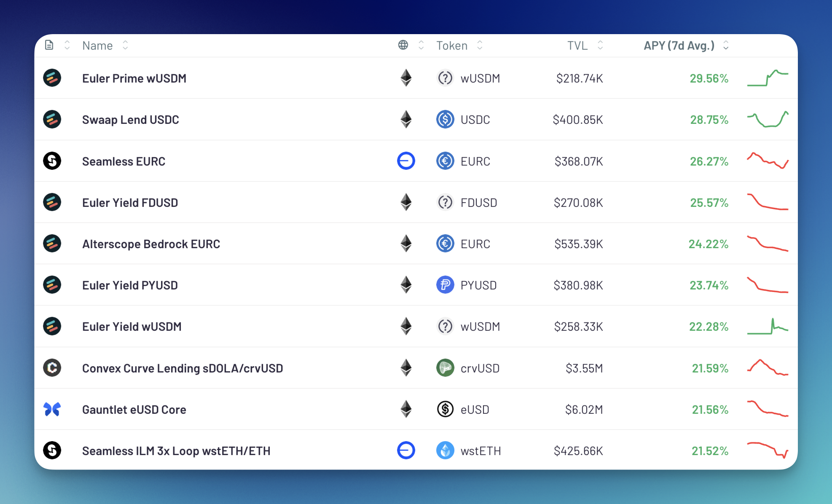Click the TVL column header
832x504 pixels.
point(577,46)
